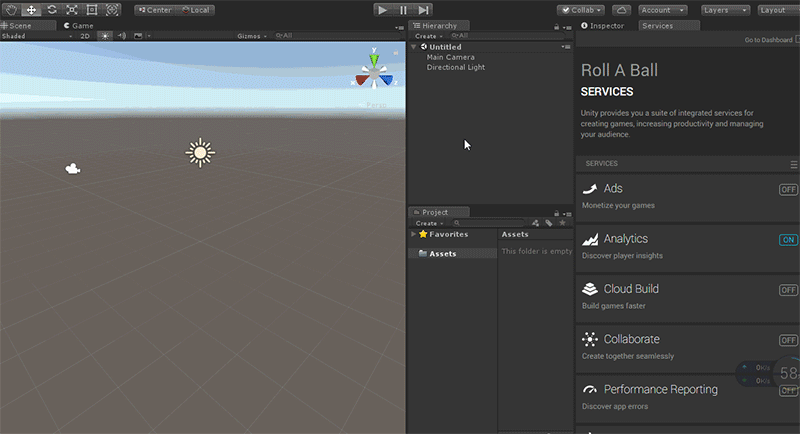800x434 pixels.
Task: Collapse the Untitled scene
Action: (x=414, y=47)
